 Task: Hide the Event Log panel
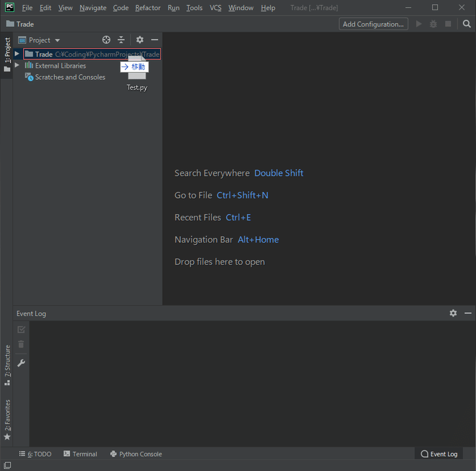point(468,313)
